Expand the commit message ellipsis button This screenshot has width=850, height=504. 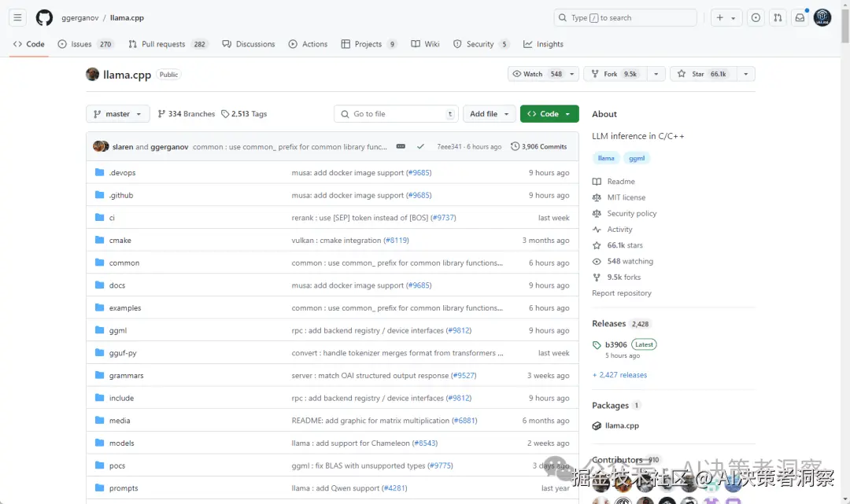401,147
